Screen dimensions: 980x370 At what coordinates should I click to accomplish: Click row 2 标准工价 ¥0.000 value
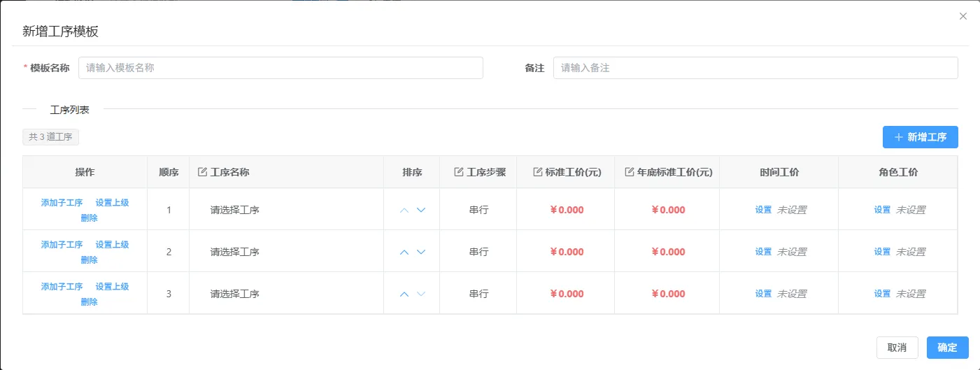click(566, 252)
